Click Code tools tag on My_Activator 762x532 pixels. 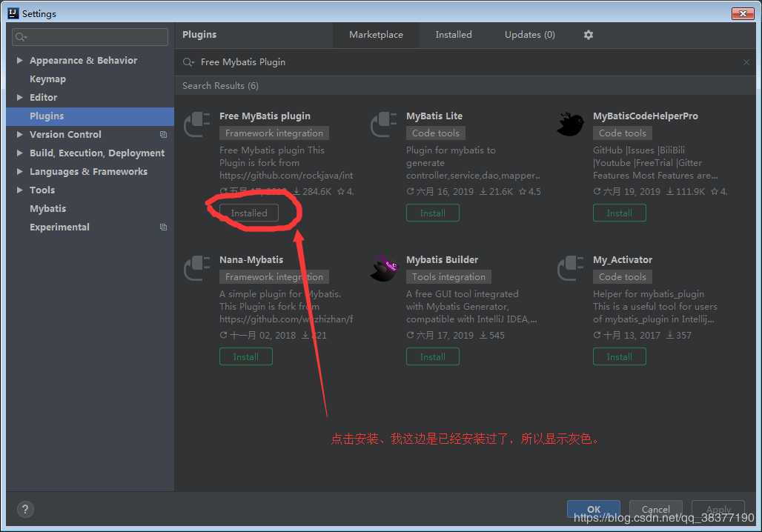pos(623,277)
